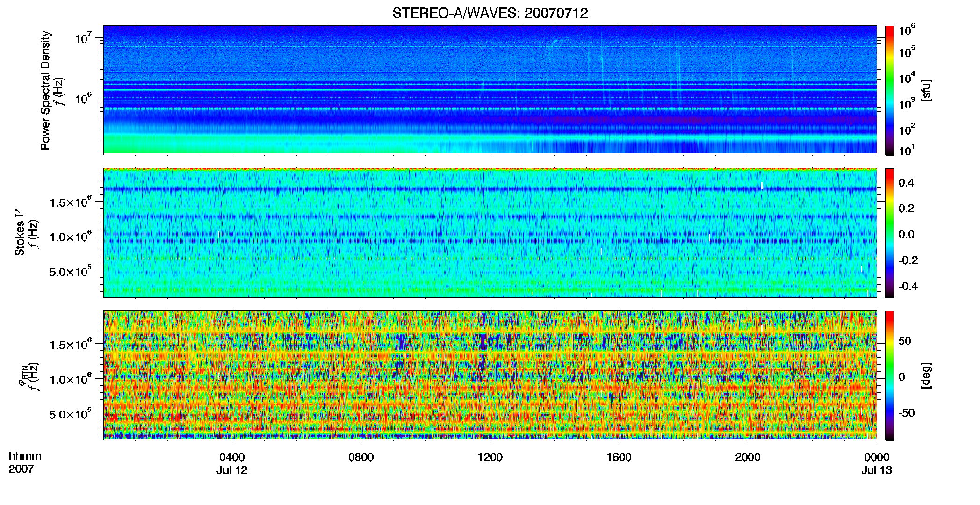980x505 pixels.
Task: Click the 0800 time axis label
Action: pyautogui.click(x=361, y=457)
